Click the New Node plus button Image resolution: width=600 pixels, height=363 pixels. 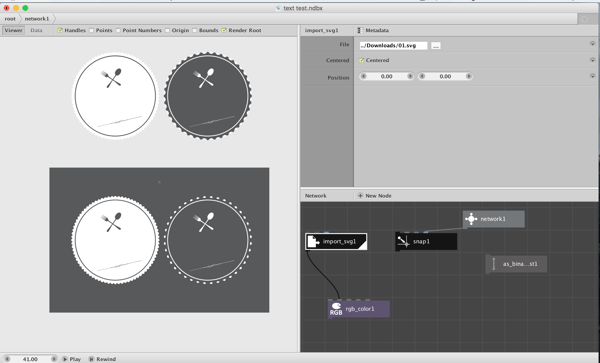tap(360, 195)
